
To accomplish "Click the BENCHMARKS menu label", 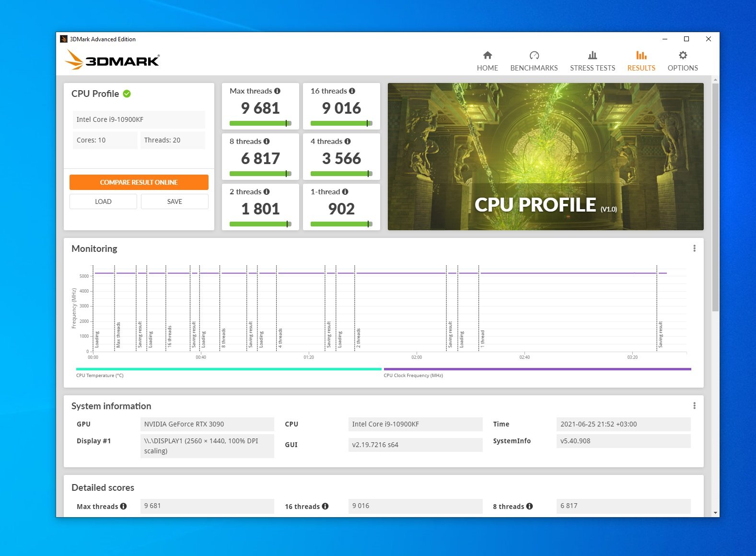I will click(x=534, y=68).
